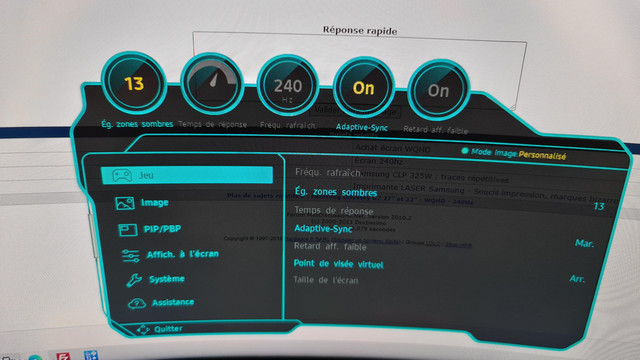Click the Image menu picture icon
This screenshot has height=360, width=640.
(x=125, y=203)
